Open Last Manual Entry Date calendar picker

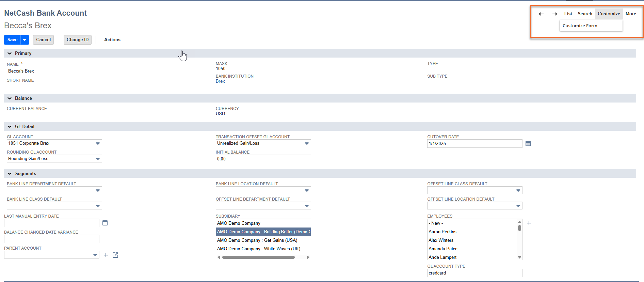pyautogui.click(x=105, y=223)
